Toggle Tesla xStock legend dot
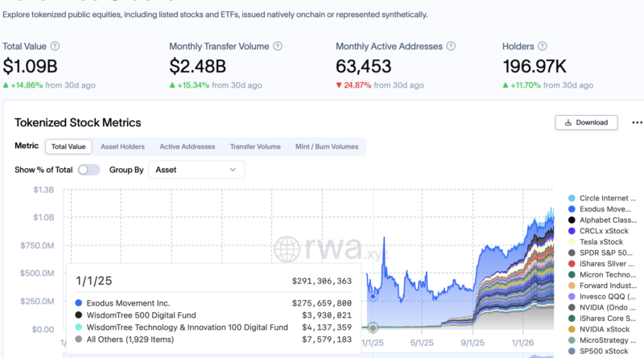 (572, 241)
